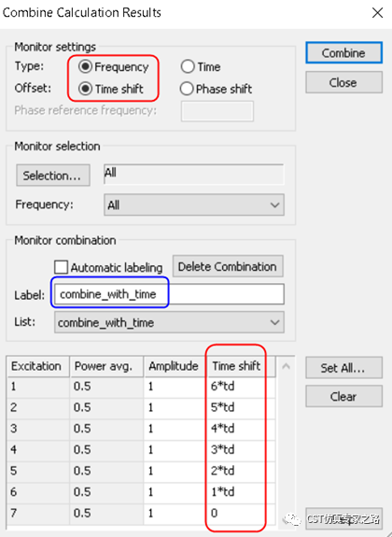Enable Automatic labeling checkbox
Screen dimensions: 392x537
(62, 267)
